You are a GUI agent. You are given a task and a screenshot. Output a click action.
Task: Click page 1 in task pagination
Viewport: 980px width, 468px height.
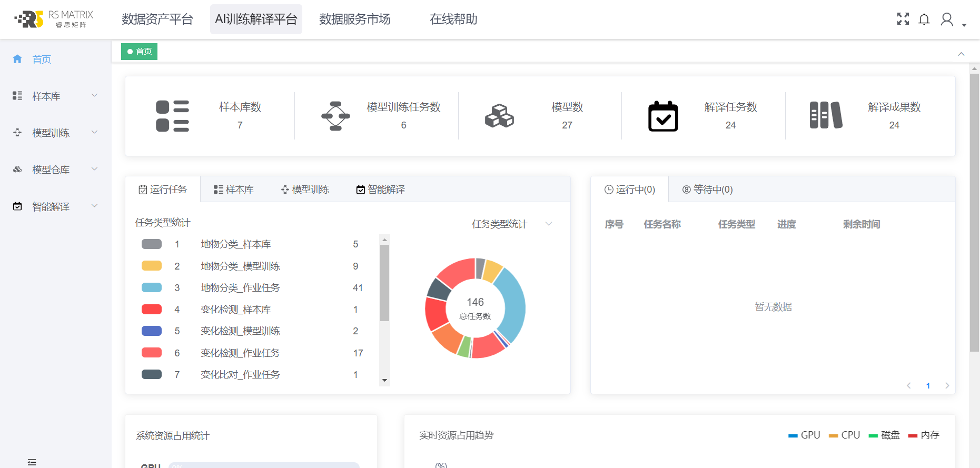coord(928,386)
